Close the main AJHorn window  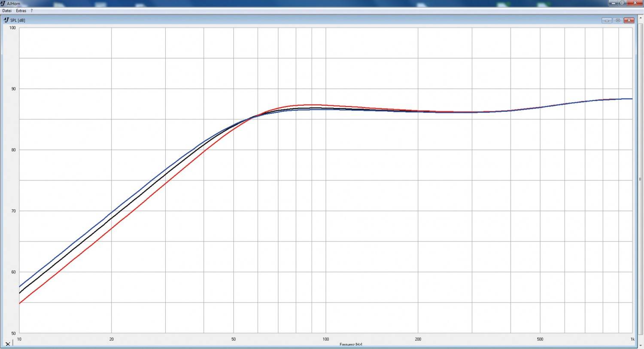point(635,3)
